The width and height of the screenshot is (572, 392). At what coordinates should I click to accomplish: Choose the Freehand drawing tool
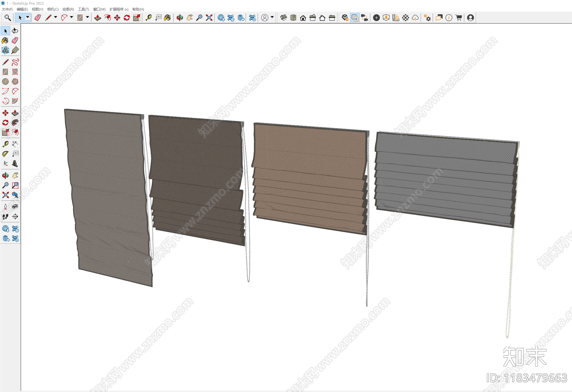15,62
